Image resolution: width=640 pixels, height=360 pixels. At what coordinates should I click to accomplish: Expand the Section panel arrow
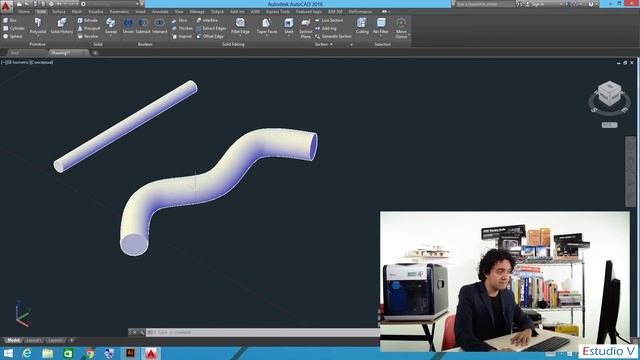pos(331,44)
